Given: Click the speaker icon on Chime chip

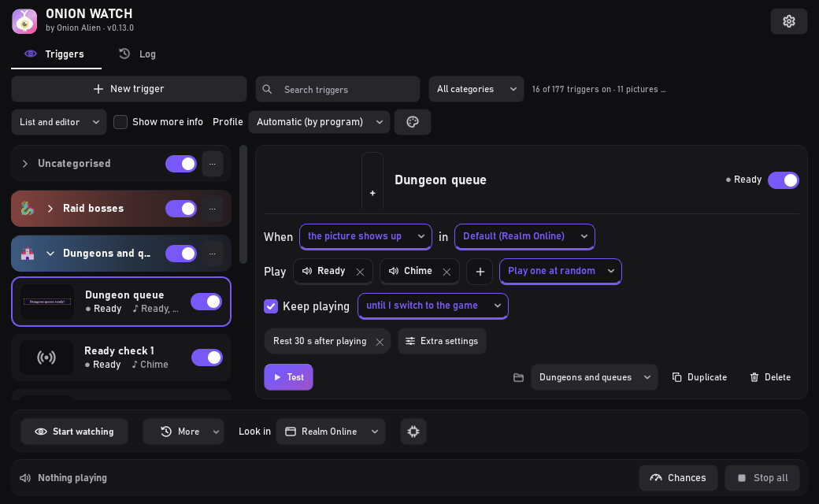Looking at the screenshot, I should pyautogui.click(x=394, y=271).
